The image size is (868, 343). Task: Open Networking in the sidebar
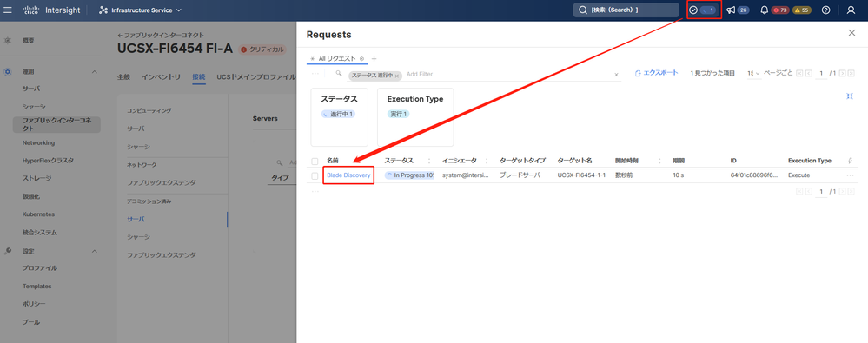tap(38, 142)
